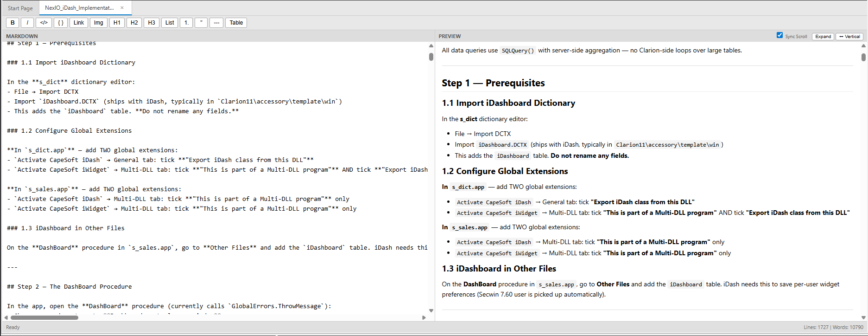Apply heading level 2 with the H2 button
Image resolution: width=868 pixels, height=336 pixels.
tap(134, 23)
